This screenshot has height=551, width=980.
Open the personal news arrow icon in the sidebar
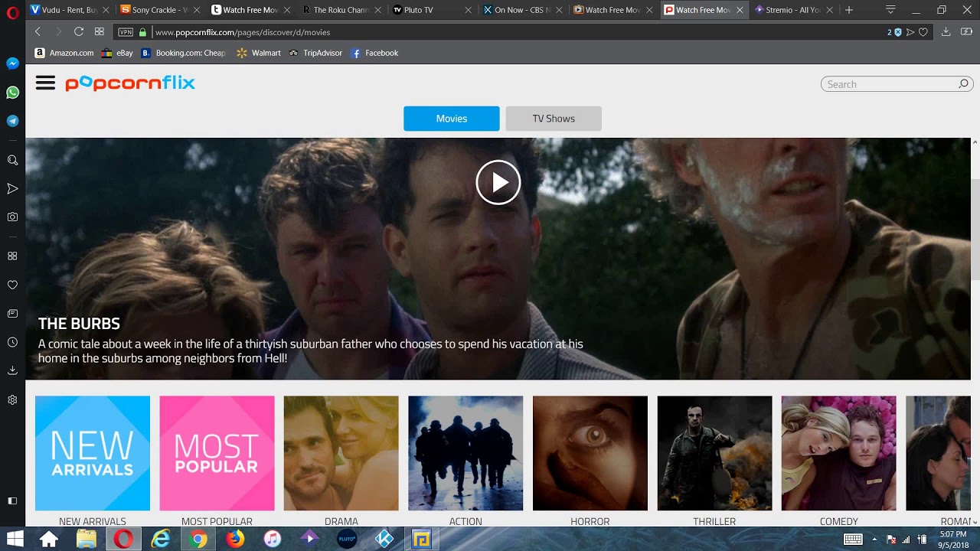tap(12, 188)
